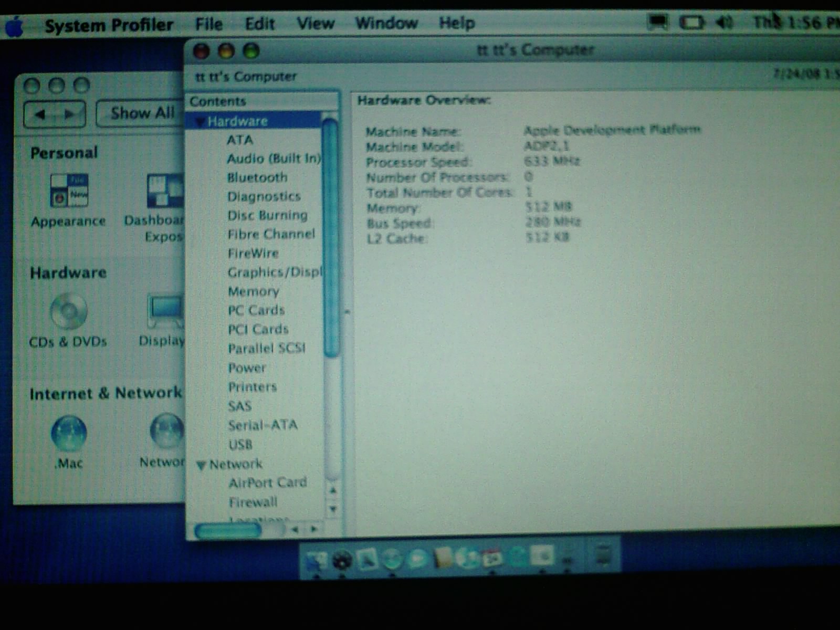
Task: Click Trash icon in the Dock
Action: [x=603, y=555]
